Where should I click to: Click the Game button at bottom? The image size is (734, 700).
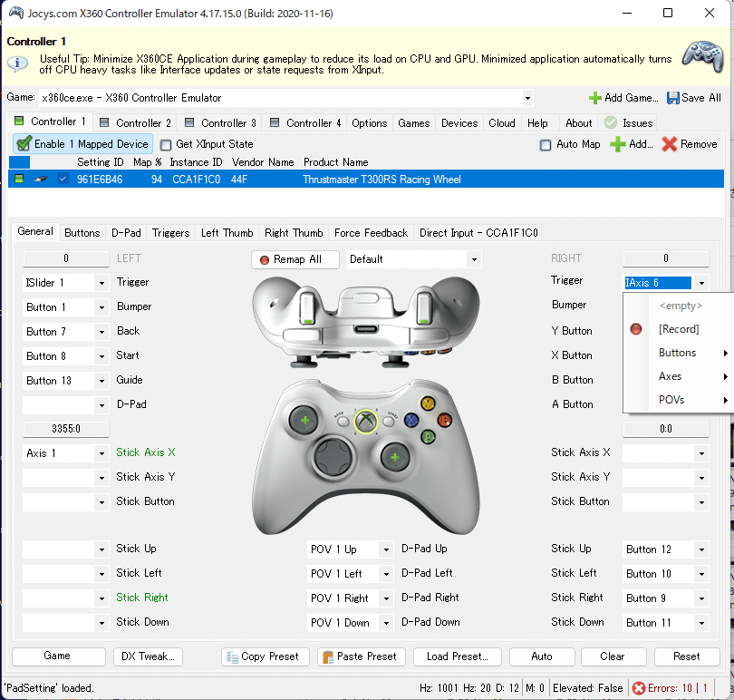58,656
